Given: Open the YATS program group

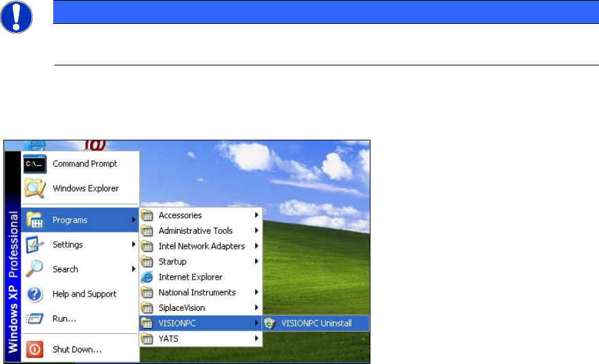Looking at the screenshot, I should tap(201, 338).
